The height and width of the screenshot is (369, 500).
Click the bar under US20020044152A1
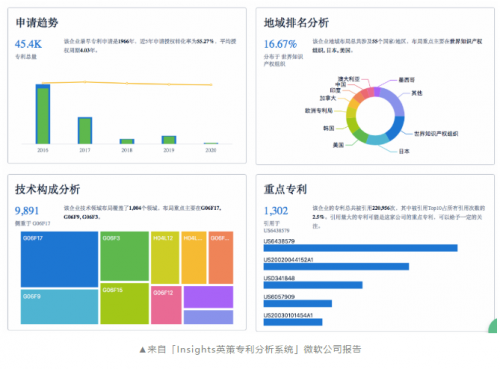336,266
